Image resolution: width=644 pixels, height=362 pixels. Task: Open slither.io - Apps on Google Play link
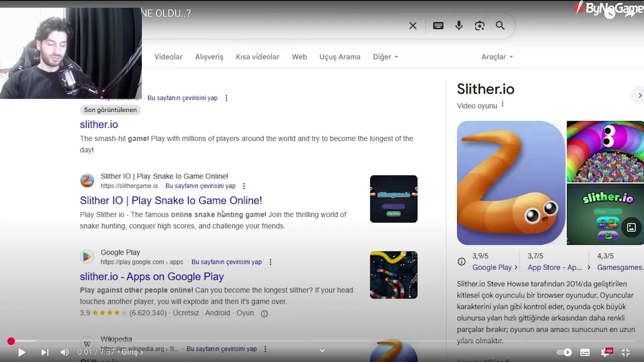coord(152,276)
